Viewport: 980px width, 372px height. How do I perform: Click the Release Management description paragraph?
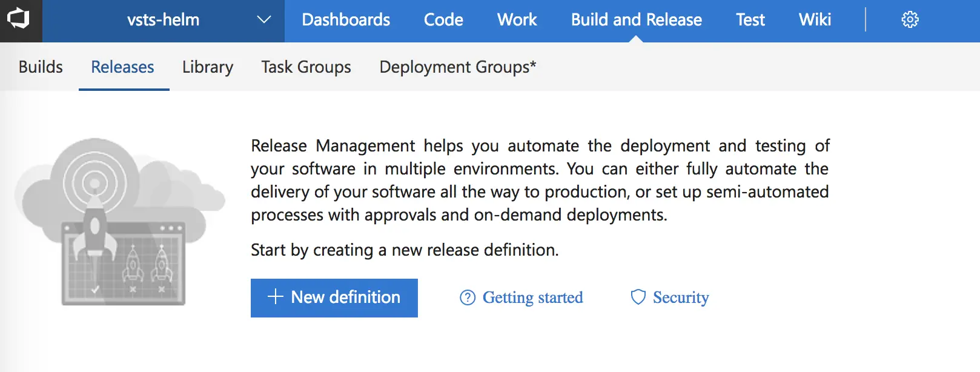point(540,180)
